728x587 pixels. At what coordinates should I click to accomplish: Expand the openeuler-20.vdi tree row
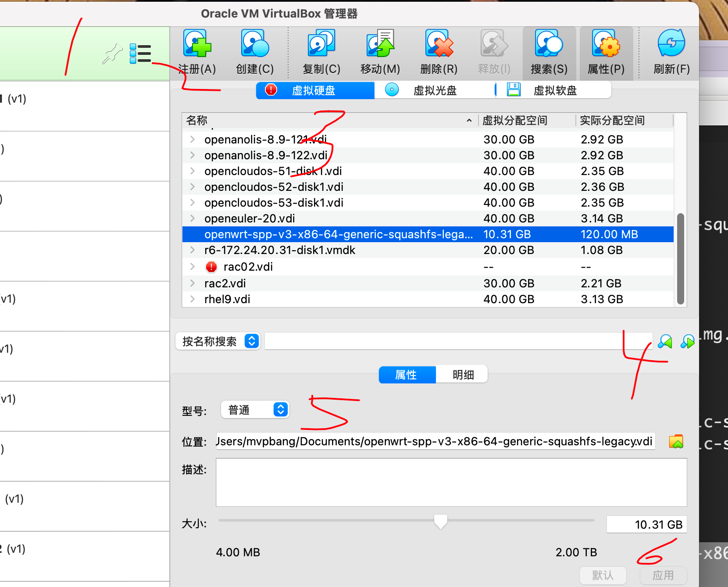[193, 218]
